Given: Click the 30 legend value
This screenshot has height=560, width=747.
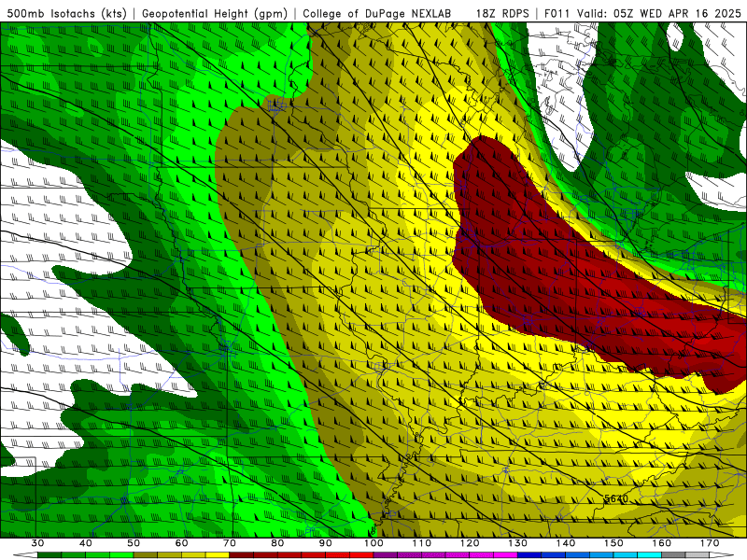Looking at the screenshot, I should pyautogui.click(x=37, y=543).
